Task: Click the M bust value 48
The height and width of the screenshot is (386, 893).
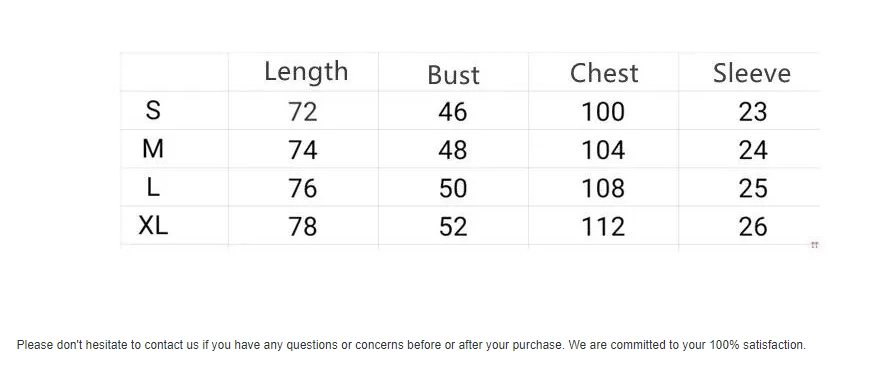Action: 453,150
